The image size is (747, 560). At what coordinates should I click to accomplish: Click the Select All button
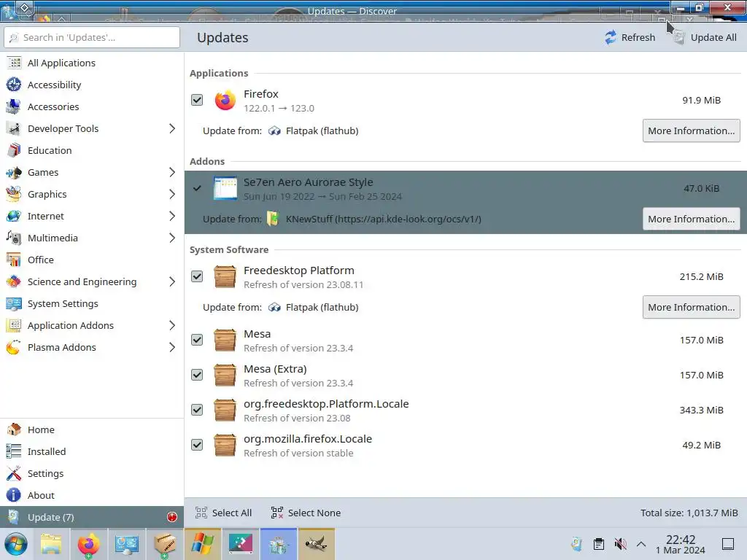point(223,513)
